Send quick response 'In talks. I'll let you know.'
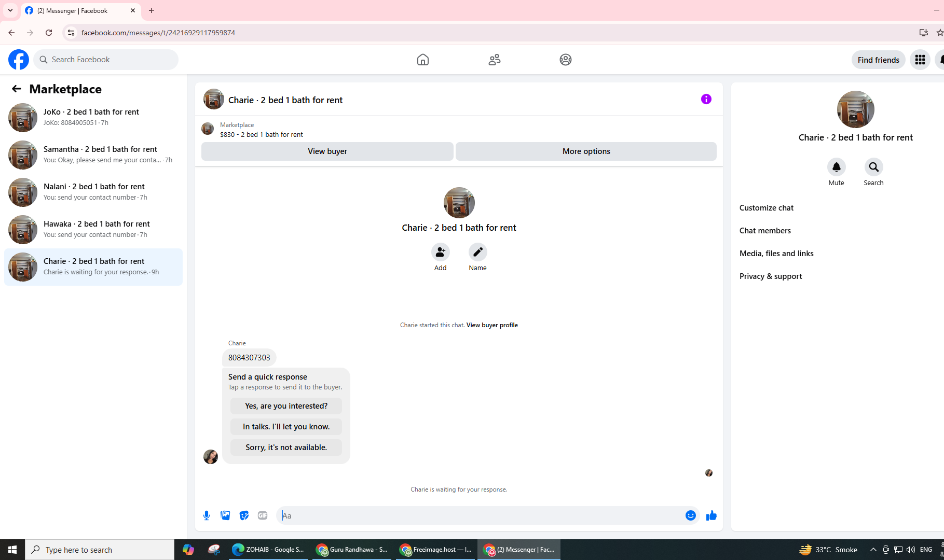The height and width of the screenshot is (560, 944). (286, 427)
